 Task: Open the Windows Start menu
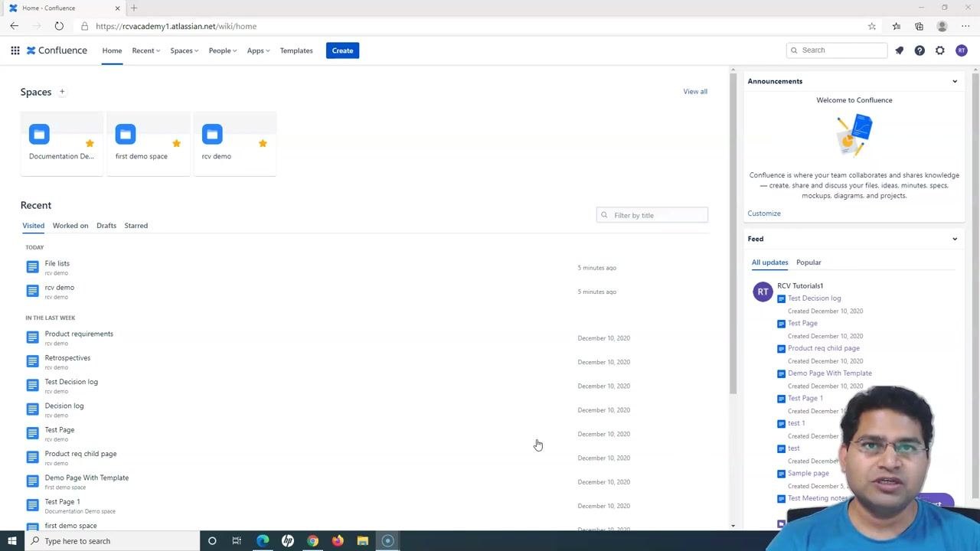click(11, 541)
